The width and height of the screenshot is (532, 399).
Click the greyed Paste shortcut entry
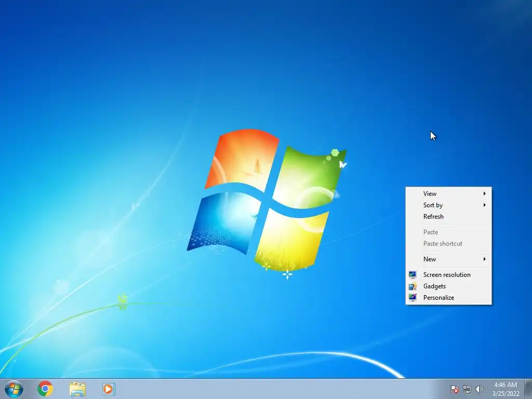pos(448,244)
